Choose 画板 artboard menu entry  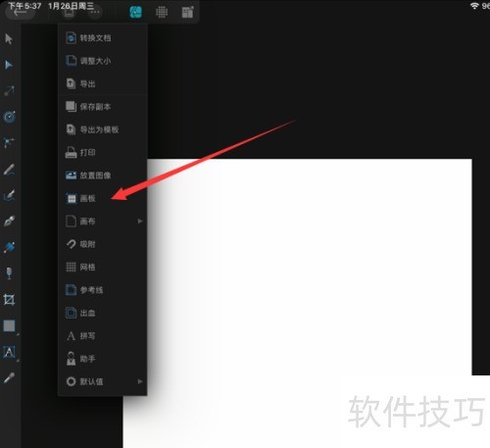[103, 198]
